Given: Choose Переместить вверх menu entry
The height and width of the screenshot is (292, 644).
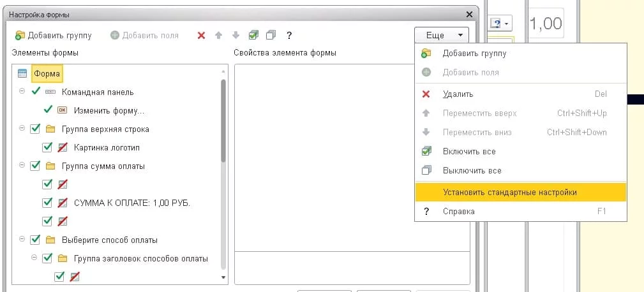Looking at the screenshot, I should tap(520, 113).
